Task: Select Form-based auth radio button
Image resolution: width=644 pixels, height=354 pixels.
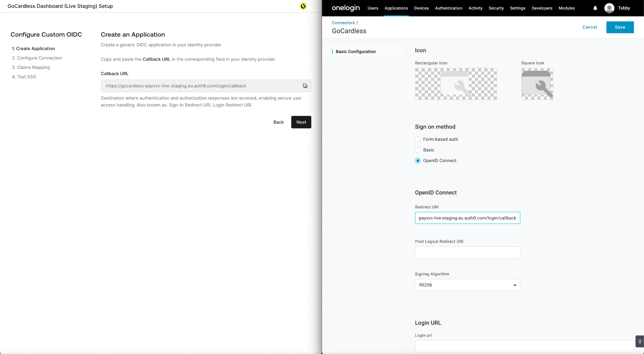Action: tap(418, 139)
